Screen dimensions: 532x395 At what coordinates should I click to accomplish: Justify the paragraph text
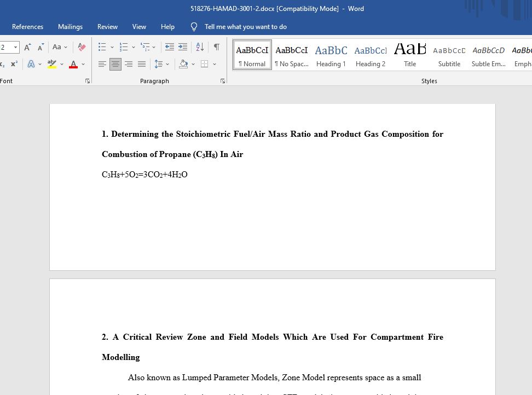tap(142, 64)
